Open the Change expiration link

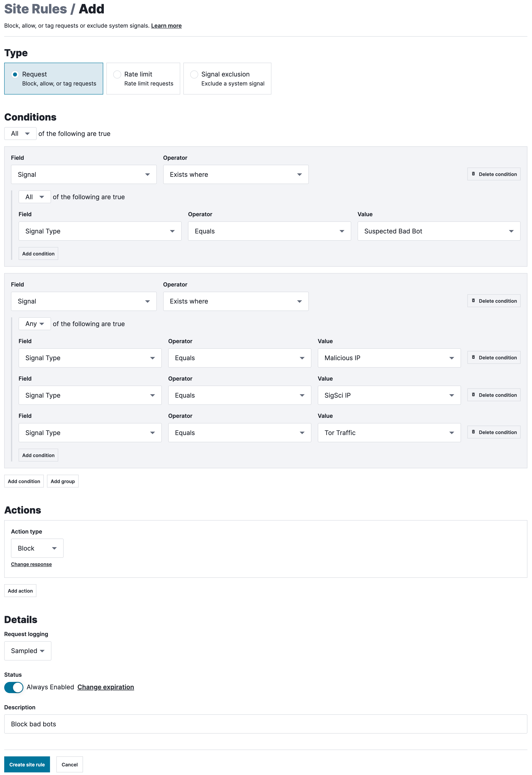[105, 687]
